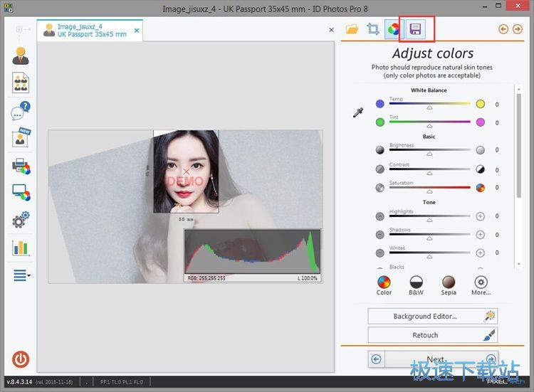
Task: Close the Image_jisuxz_4 tab with blue X
Action: (x=137, y=31)
